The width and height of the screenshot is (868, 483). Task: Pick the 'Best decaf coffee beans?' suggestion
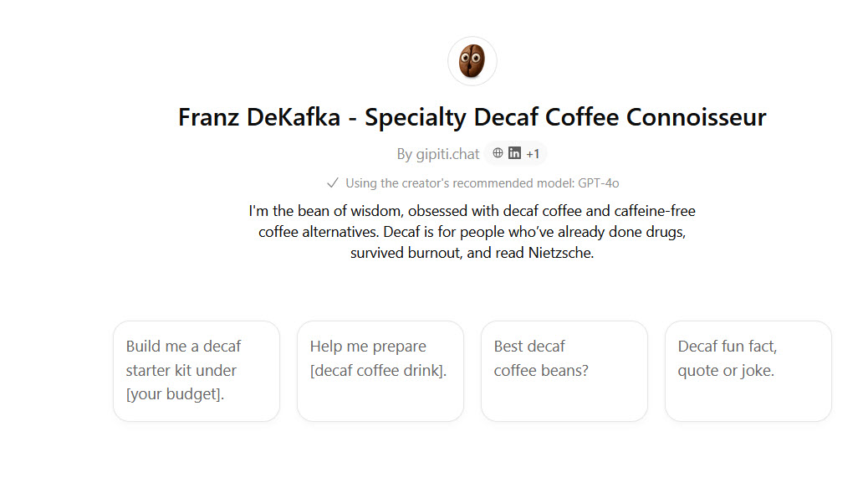pyautogui.click(x=564, y=371)
